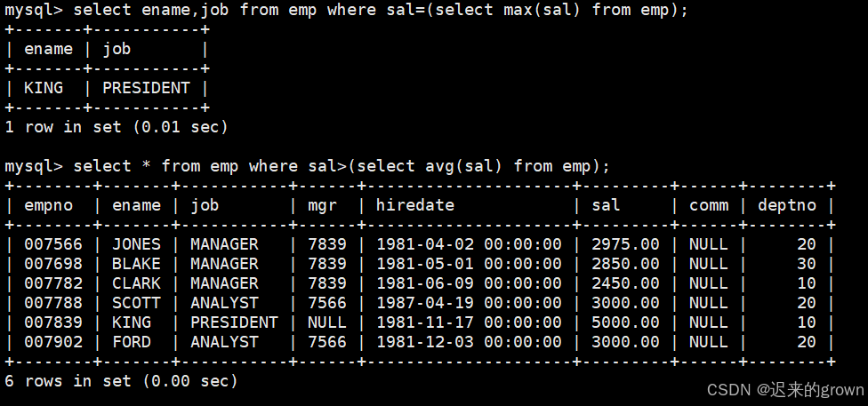Screen dimensions: 868x406
Task: Click the salary '5000.00'
Action: pyautogui.click(x=625, y=322)
